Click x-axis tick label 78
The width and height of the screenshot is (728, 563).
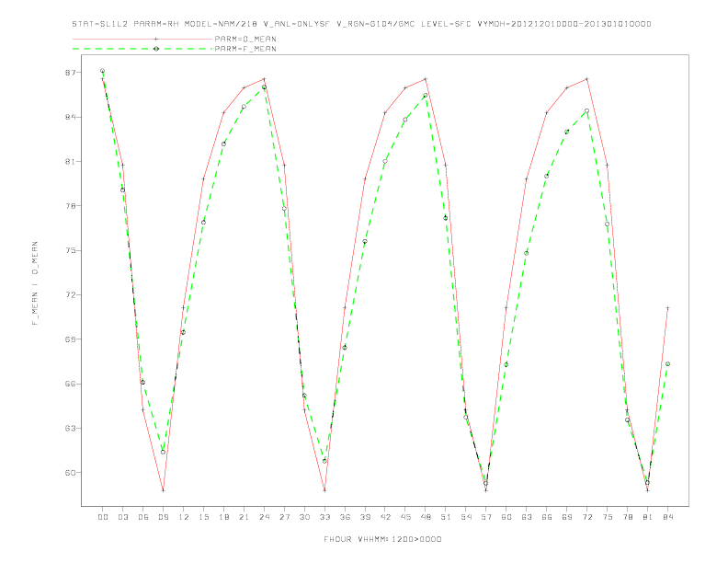627,517
